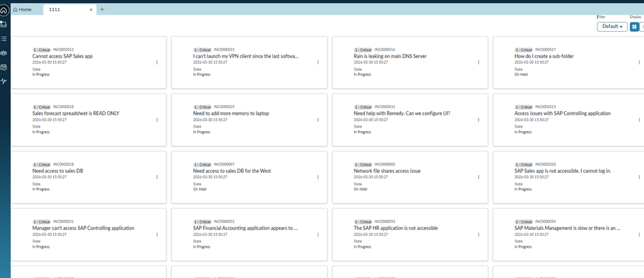Viewport: 644px width, 278px height.
Task: Open the three-dot menu on SAP Materials Management card
Action: click(639, 234)
